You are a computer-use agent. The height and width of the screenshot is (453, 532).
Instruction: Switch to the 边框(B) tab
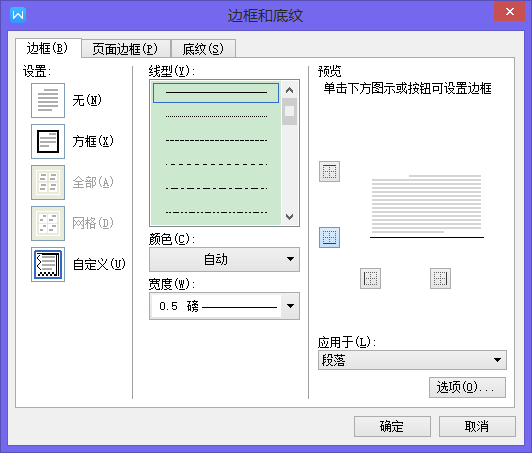48,49
